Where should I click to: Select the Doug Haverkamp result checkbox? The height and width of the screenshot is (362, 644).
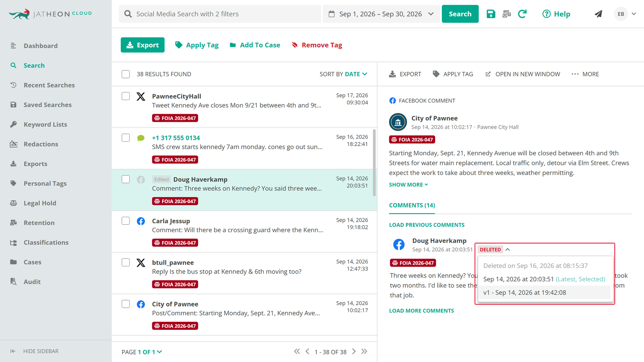pyautogui.click(x=126, y=179)
